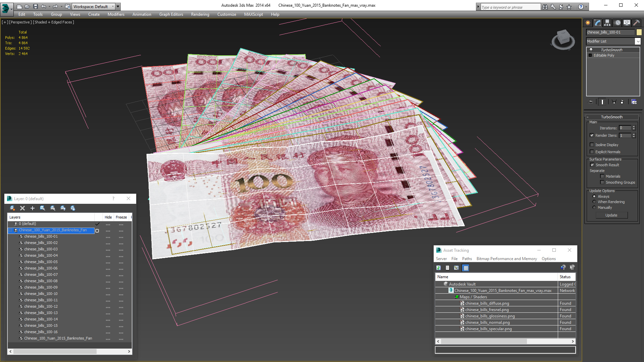This screenshot has width=644, height=362.
Task: Click Create New Layer icon in Layer dialog
Action: pyautogui.click(x=12, y=208)
